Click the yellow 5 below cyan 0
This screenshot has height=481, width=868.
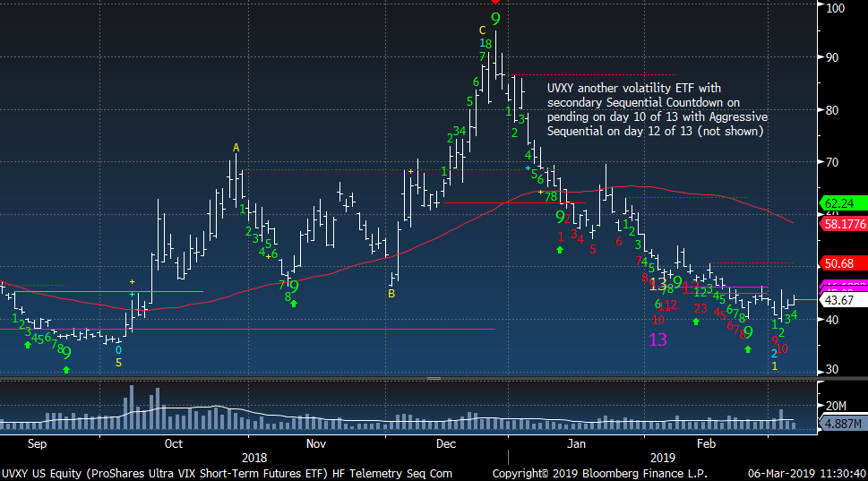(118, 363)
